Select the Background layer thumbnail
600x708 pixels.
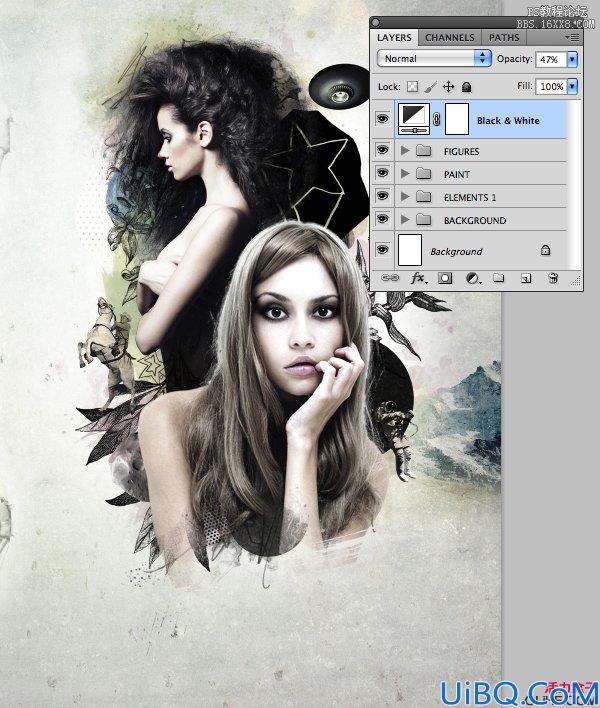click(x=410, y=250)
